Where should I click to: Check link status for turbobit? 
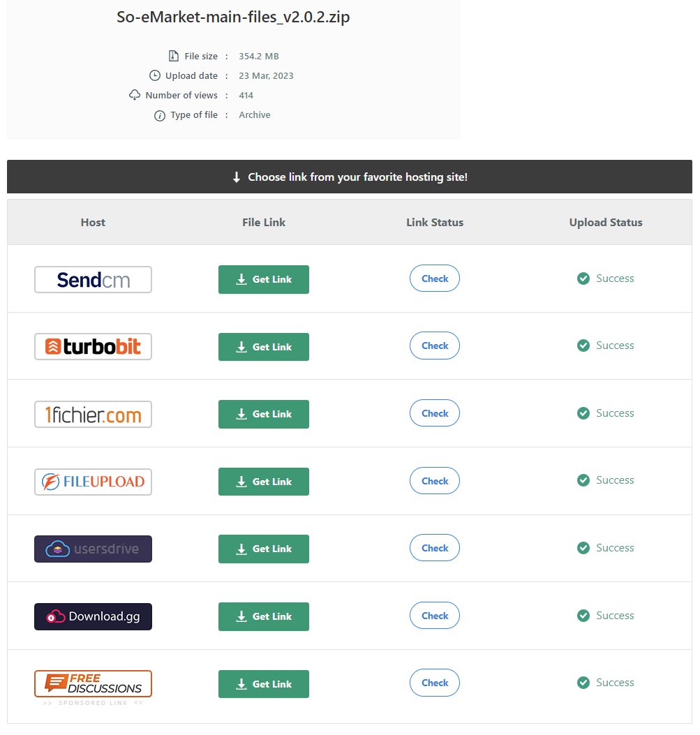(x=435, y=346)
